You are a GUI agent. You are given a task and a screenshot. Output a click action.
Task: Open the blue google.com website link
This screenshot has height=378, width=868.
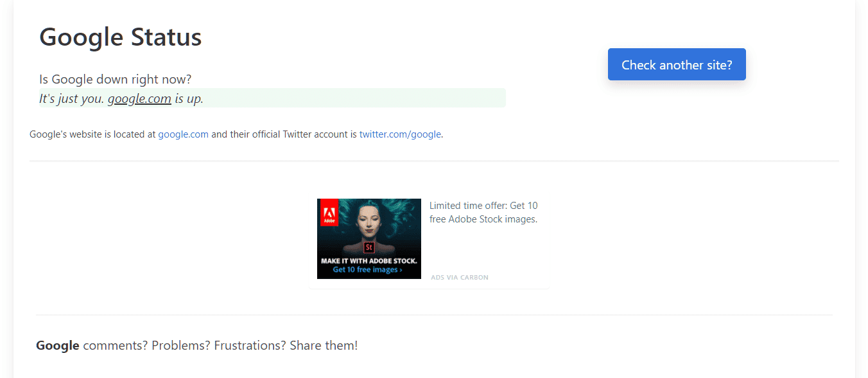(x=183, y=134)
